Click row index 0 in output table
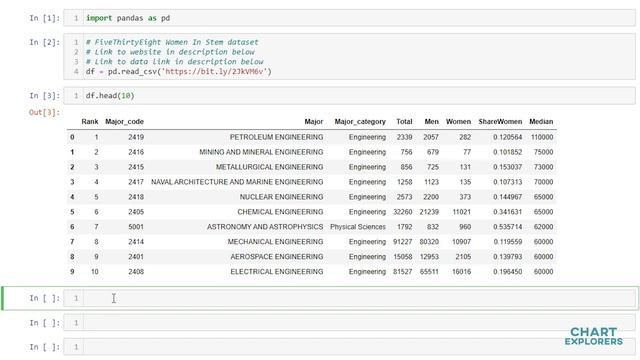The image size is (640, 360). click(x=72, y=137)
